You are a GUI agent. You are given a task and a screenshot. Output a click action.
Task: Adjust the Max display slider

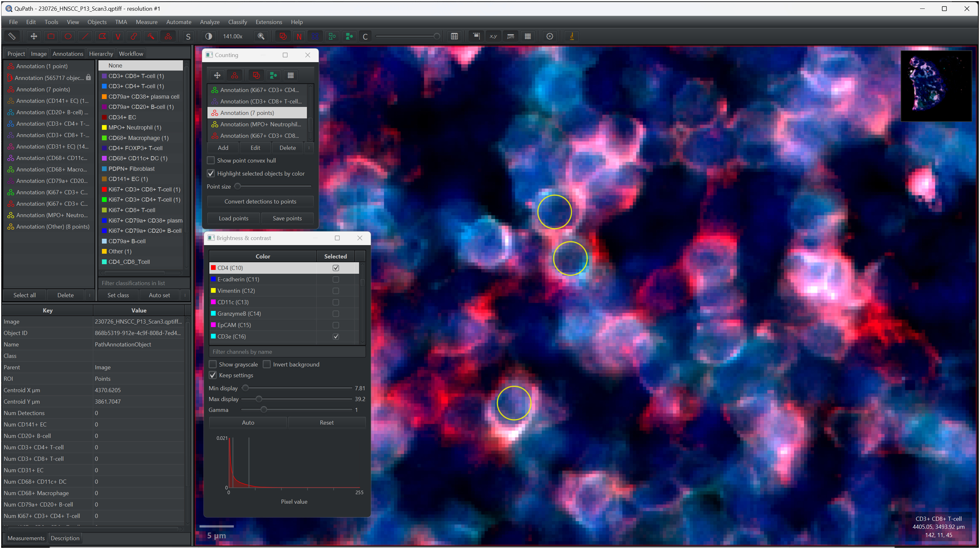tap(259, 399)
